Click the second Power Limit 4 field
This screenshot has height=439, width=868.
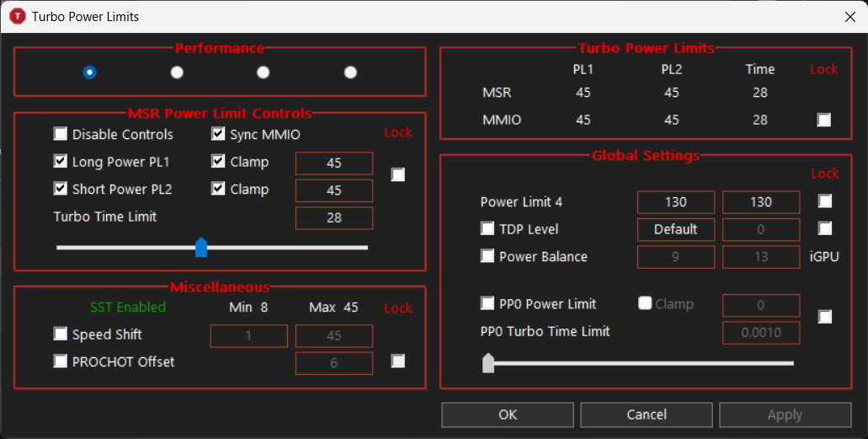pyautogui.click(x=761, y=202)
